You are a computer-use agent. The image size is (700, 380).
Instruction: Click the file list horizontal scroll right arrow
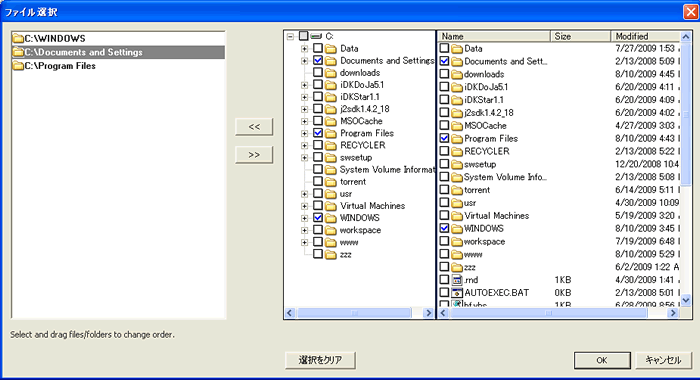pos(673,313)
